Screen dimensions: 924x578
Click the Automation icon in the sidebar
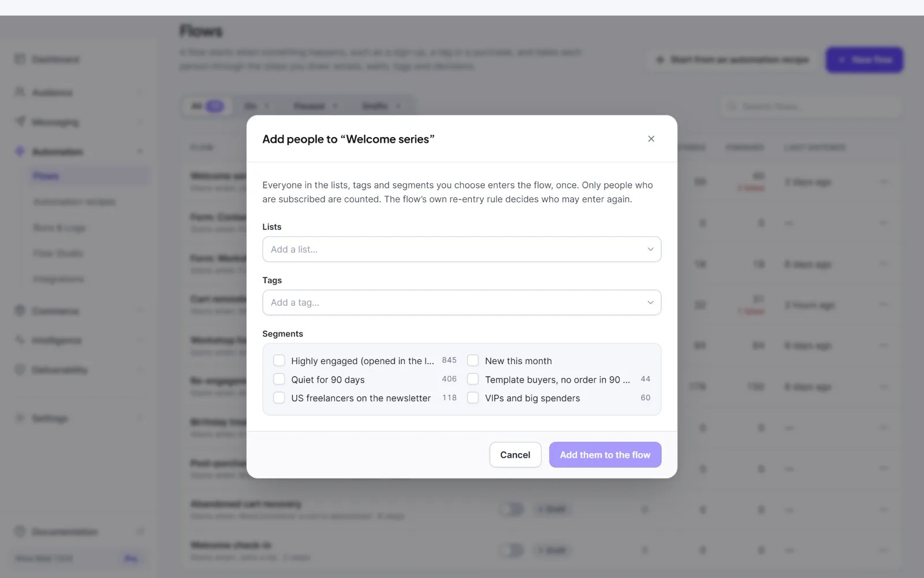pos(20,151)
